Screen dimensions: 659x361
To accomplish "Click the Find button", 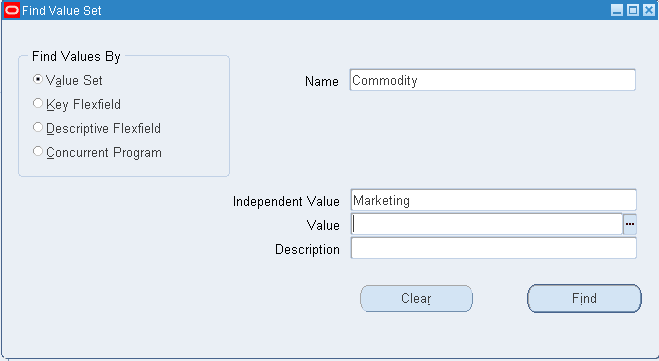I will [584, 298].
